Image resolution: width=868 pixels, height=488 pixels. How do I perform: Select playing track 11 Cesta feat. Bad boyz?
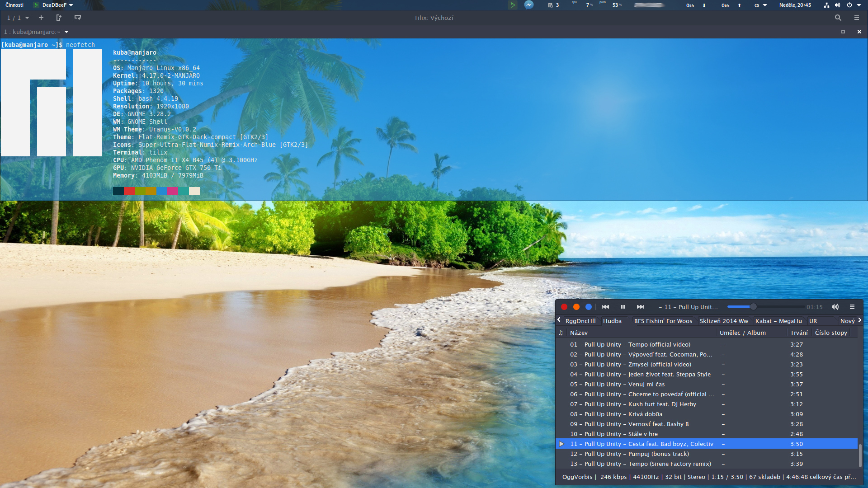click(707, 444)
